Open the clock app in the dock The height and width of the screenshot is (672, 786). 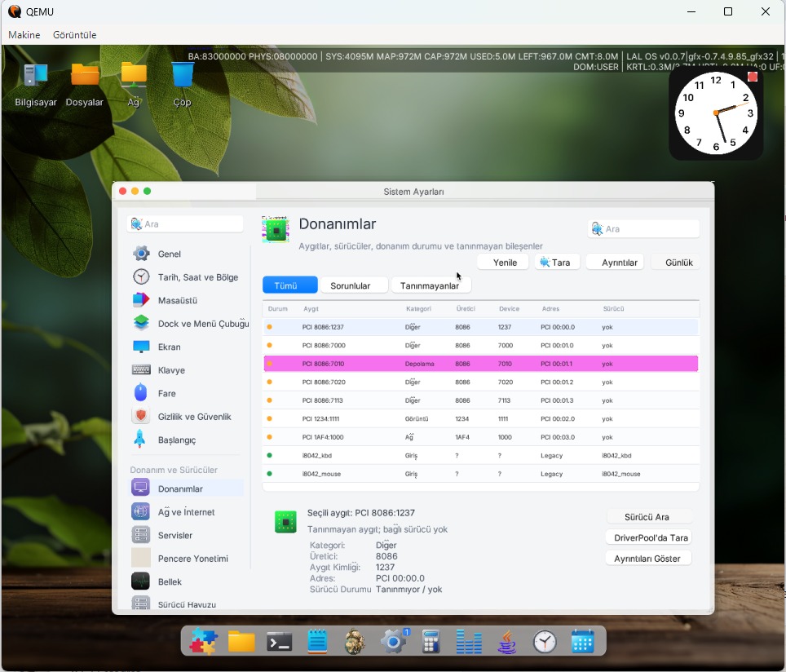(x=545, y=642)
